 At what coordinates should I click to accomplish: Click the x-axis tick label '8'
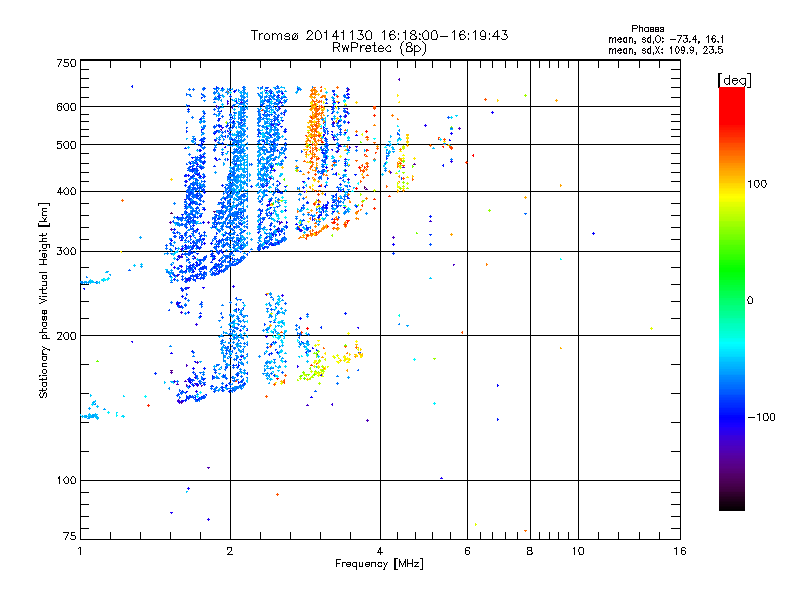coord(530,551)
